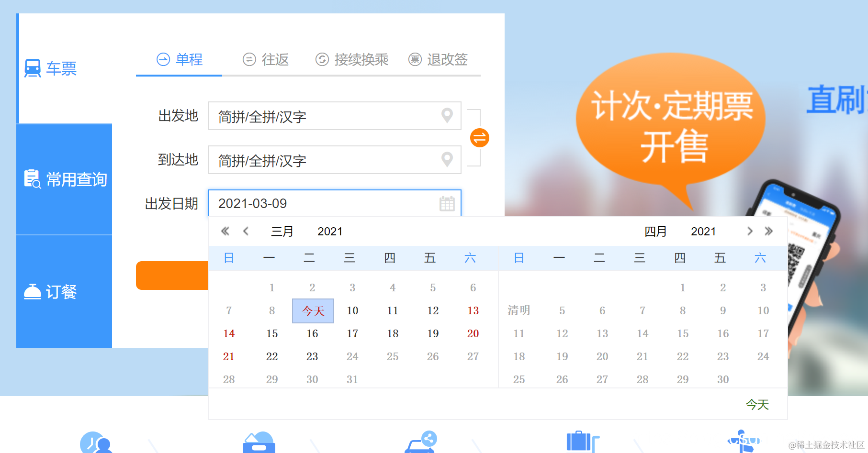The image size is (868, 453).
Task: Open the calendar icon in the date field
Action: tap(447, 203)
